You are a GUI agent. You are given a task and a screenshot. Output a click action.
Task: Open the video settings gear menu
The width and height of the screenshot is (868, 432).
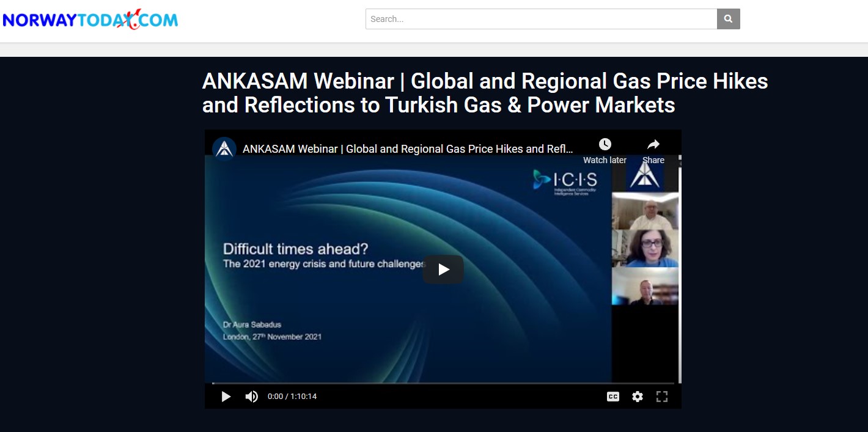pos(638,397)
